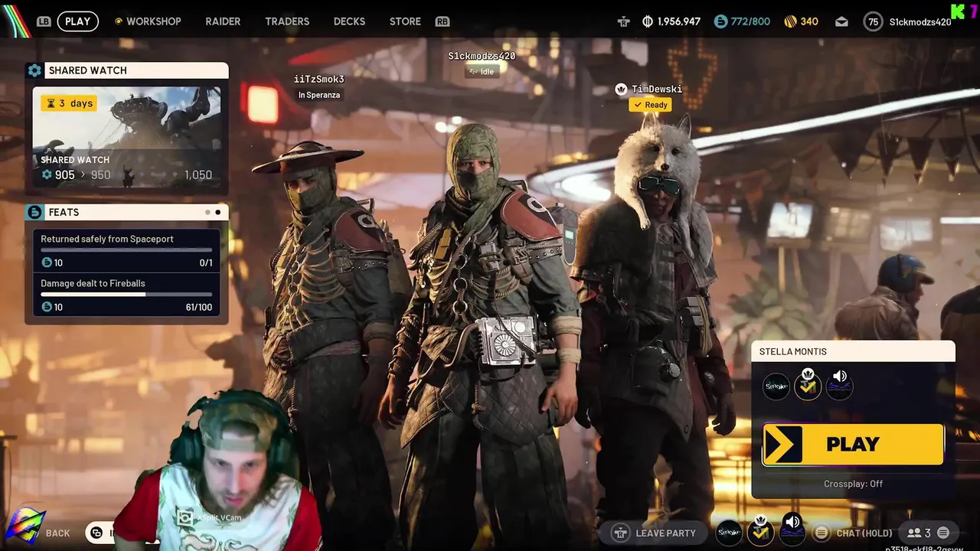Image resolution: width=980 pixels, height=551 pixels.
Task: Open the Shared Watch event thumbnail
Action: [x=126, y=137]
